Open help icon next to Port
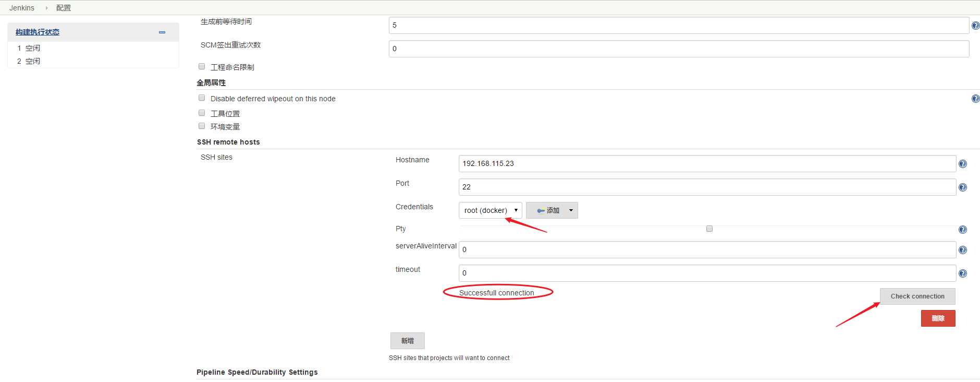This screenshot has height=382, width=980. click(963, 187)
